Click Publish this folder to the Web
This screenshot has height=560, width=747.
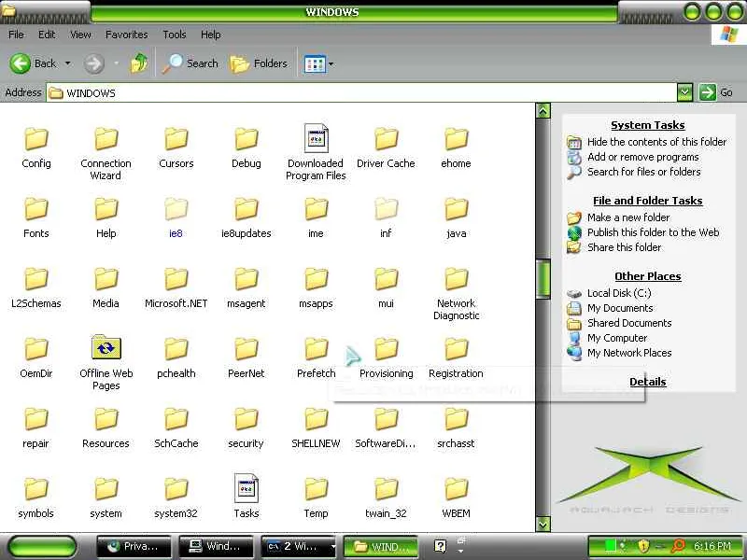(653, 232)
